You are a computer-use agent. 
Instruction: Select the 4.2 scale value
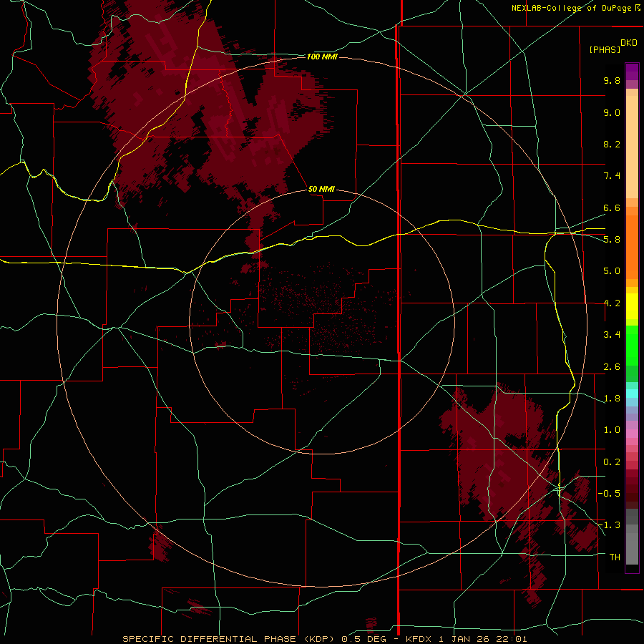[x=612, y=303]
